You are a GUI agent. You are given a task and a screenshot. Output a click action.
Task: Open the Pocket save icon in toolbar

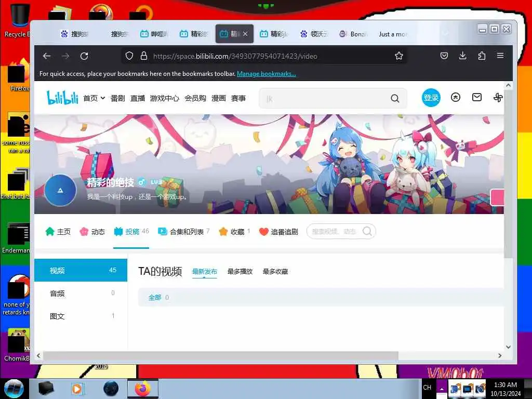[444, 56]
